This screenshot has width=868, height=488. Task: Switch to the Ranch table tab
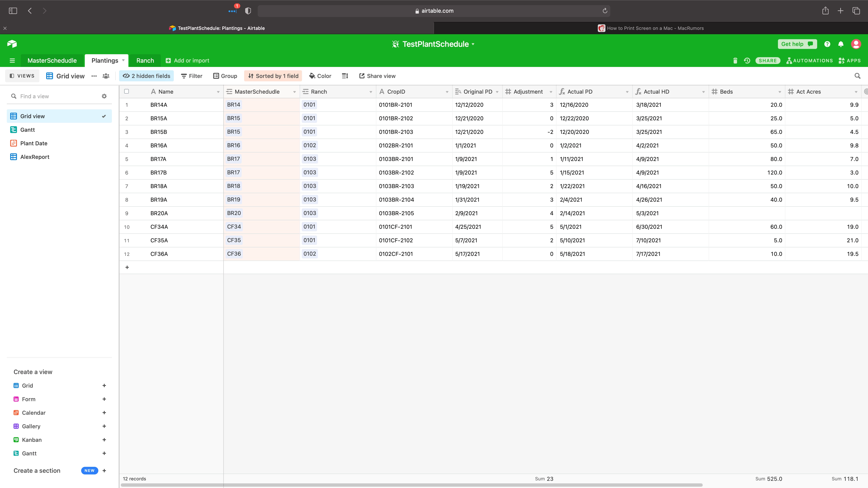(x=145, y=61)
